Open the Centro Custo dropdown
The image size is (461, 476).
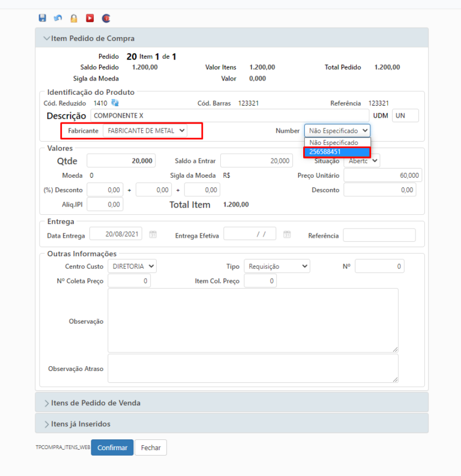pyautogui.click(x=131, y=266)
